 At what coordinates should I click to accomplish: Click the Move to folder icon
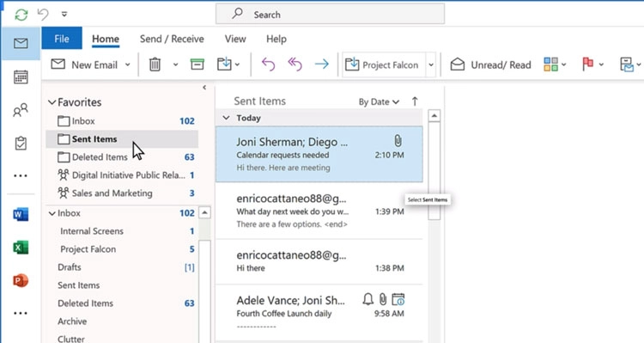click(224, 64)
